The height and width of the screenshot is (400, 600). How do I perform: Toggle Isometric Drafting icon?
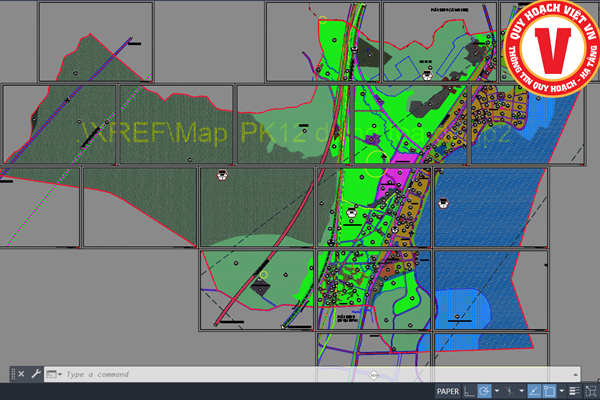508,391
